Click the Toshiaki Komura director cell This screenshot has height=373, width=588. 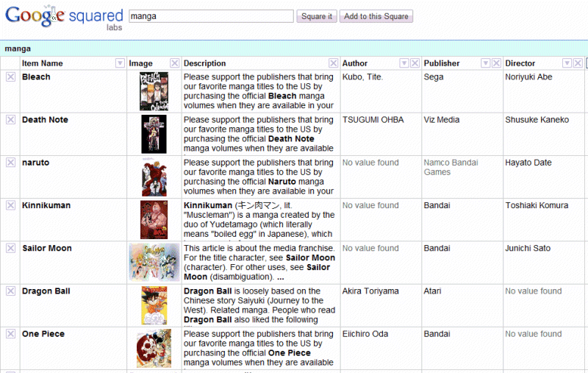tap(537, 205)
